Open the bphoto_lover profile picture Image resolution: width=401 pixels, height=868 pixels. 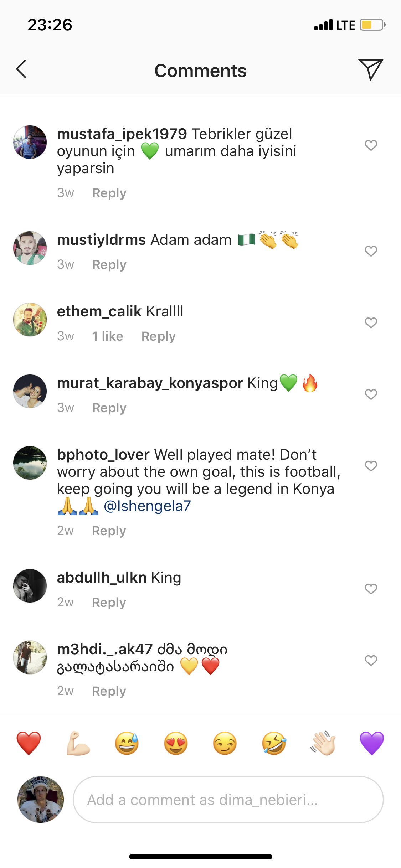click(30, 463)
